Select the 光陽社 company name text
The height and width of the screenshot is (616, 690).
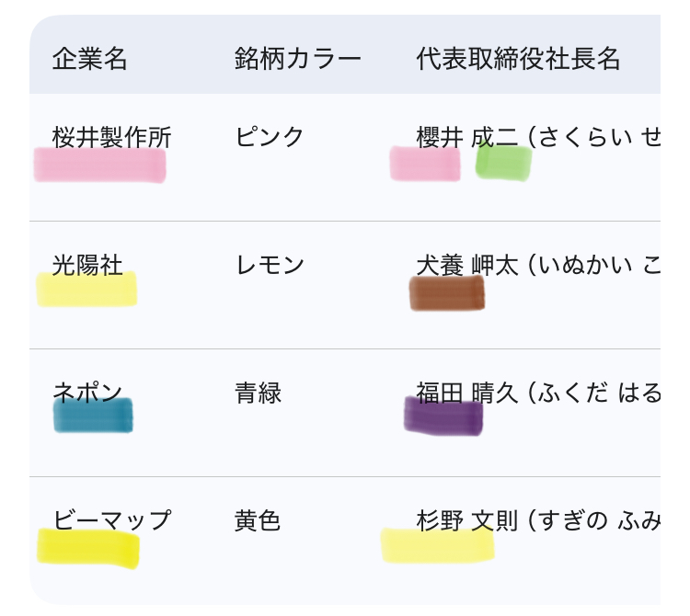(x=87, y=267)
